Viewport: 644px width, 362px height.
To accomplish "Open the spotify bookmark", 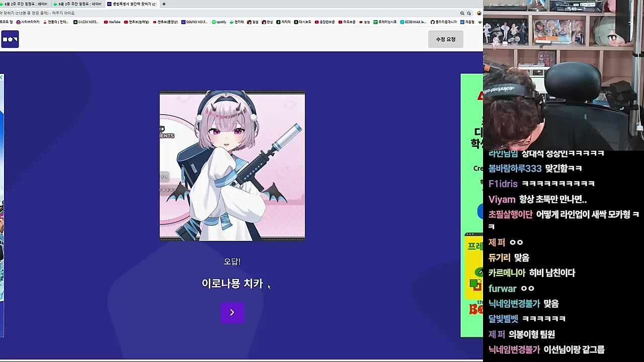I will [219, 22].
